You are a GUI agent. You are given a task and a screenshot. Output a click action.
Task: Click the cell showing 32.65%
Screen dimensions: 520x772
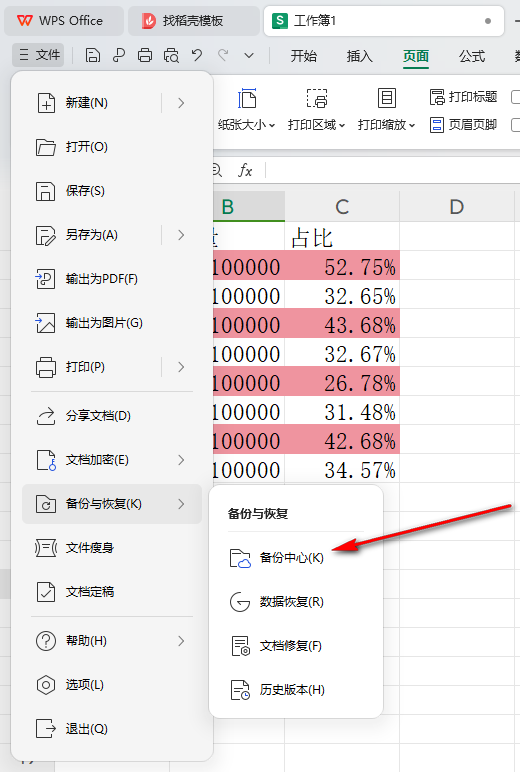(x=342, y=295)
